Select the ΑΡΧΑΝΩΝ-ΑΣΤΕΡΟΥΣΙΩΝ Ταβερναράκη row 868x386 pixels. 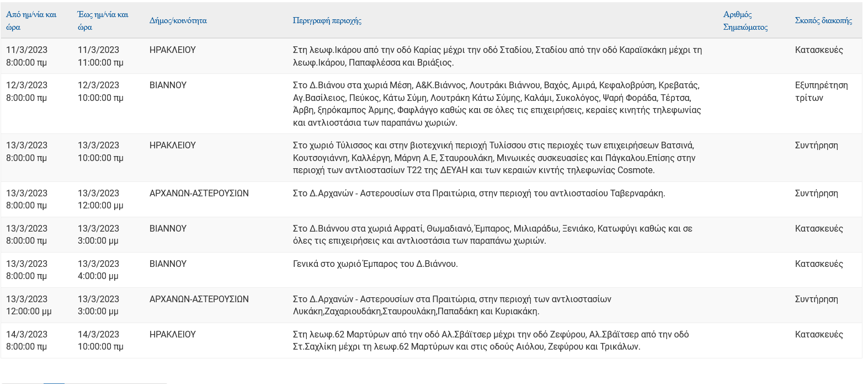click(386, 199)
